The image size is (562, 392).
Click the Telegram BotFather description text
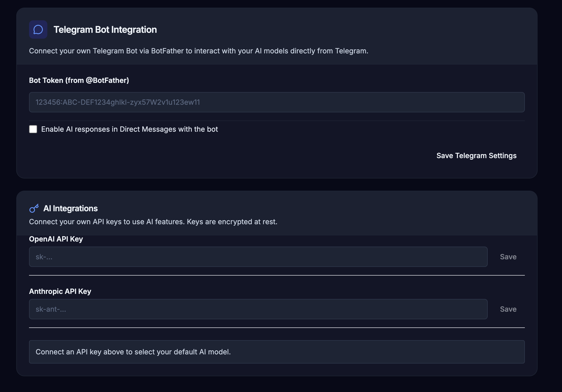(199, 51)
